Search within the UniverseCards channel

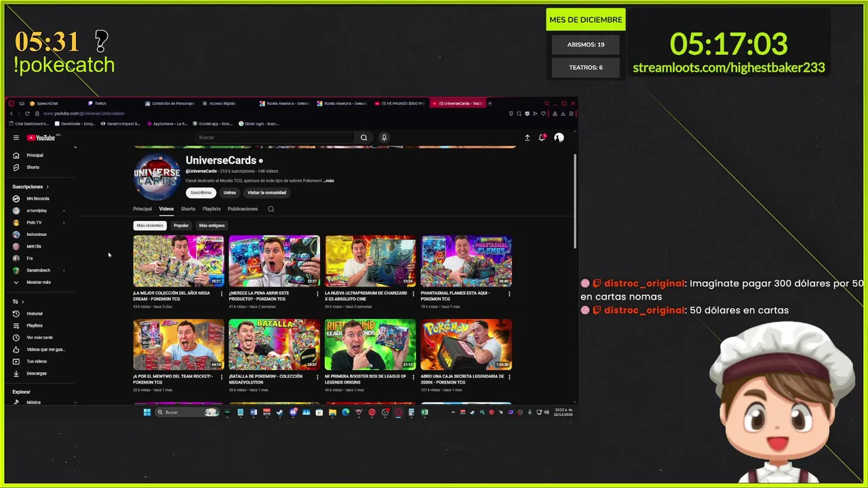(271, 209)
